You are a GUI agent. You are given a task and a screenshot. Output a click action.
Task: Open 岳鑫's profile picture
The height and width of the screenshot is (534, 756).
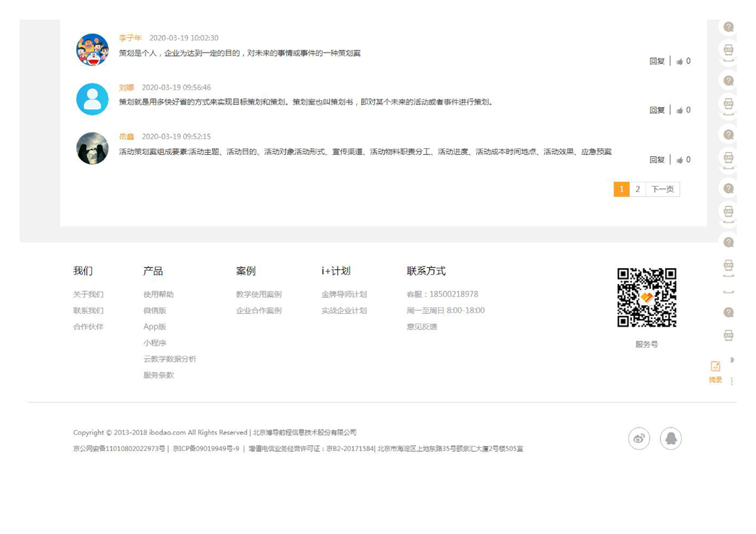pos(92,148)
